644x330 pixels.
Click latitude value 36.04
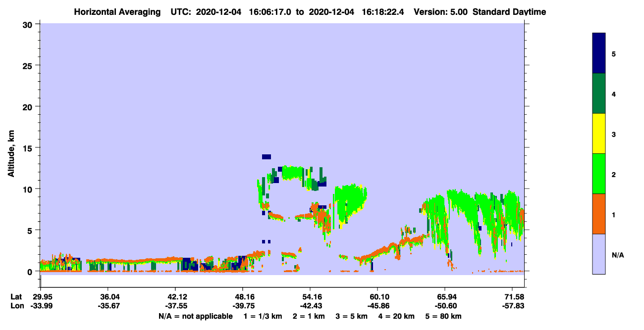coord(108,296)
